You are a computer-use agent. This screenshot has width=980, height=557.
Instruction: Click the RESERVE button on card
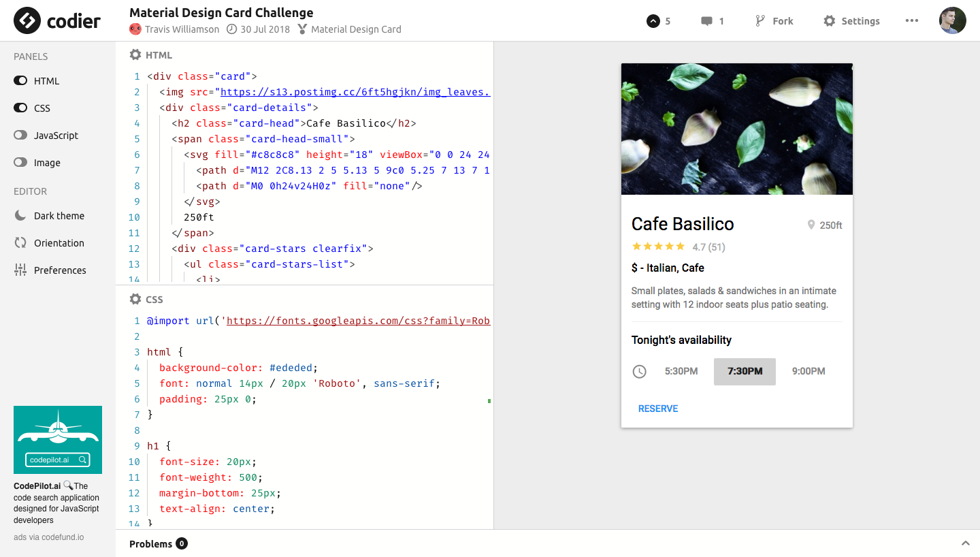(658, 409)
